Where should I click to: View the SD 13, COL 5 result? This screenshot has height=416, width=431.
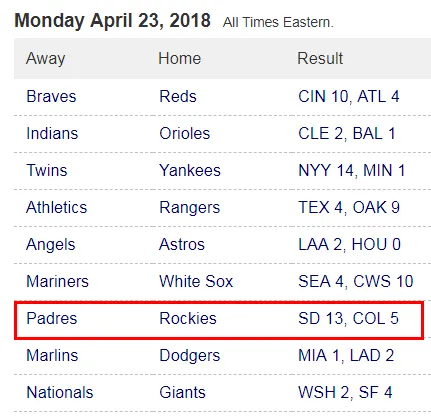click(x=348, y=319)
